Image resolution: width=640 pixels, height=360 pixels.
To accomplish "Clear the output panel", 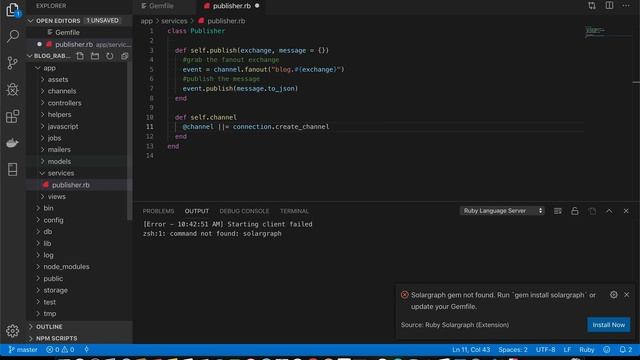I will (x=558, y=211).
